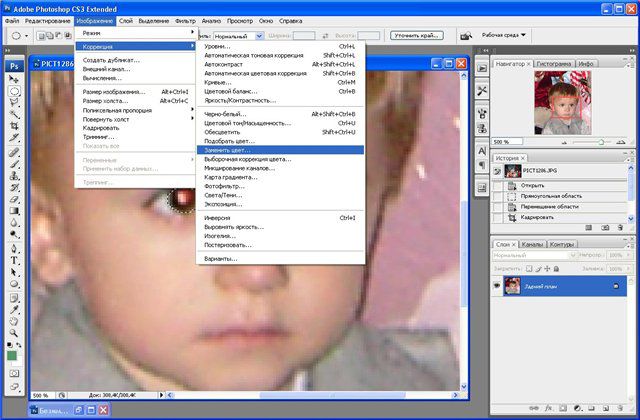Open the Рабочая среда workspace dropdown
Screen dimensions: 640x420
tap(502, 35)
